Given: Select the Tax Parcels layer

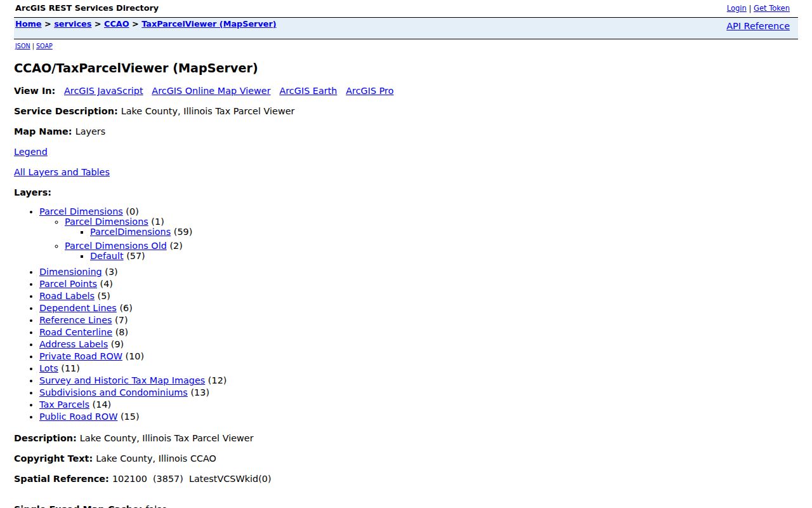Looking at the screenshot, I should (64, 404).
